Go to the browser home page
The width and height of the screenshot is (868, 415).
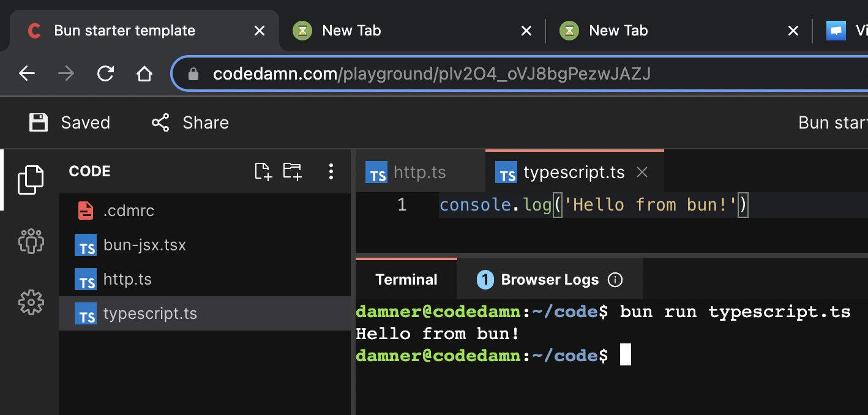[x=144, y=74]
